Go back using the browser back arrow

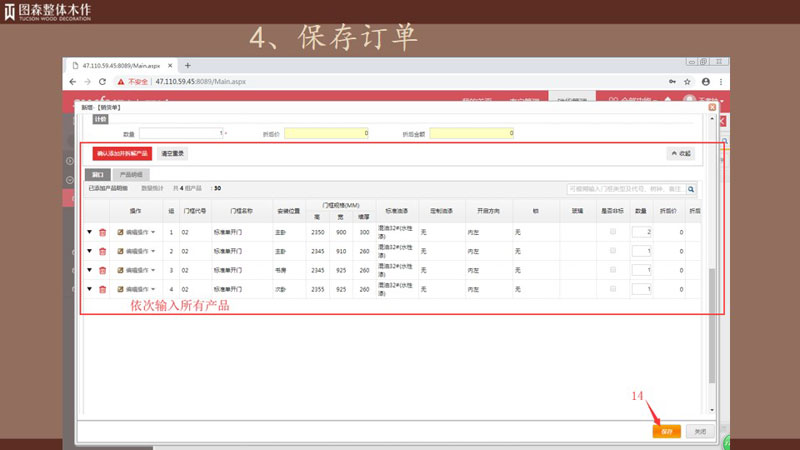pos(73,82)
